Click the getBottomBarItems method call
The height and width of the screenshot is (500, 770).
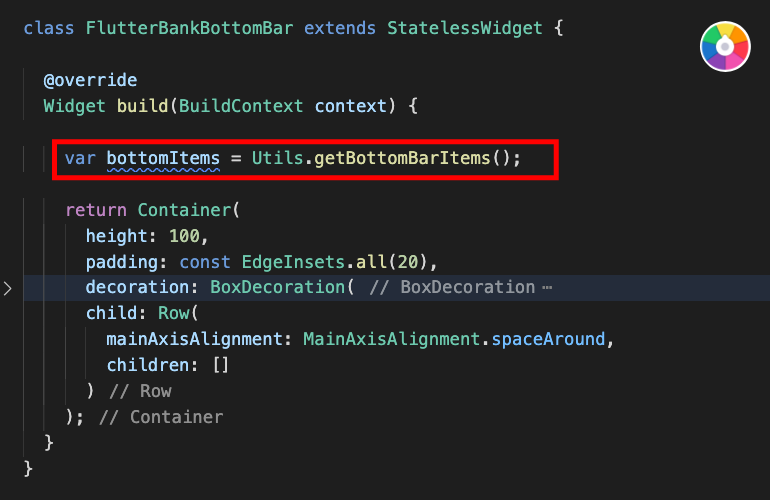[402, 158]
